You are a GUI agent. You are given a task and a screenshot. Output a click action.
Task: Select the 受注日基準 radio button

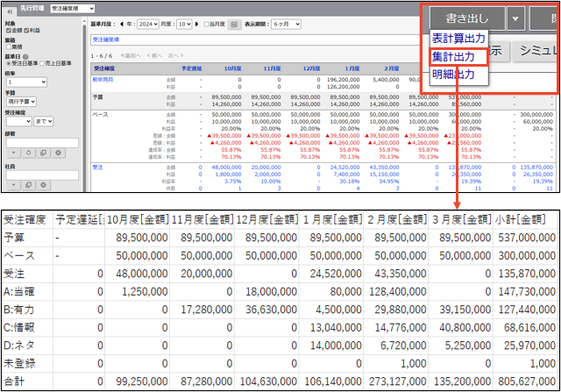[9, 63]
